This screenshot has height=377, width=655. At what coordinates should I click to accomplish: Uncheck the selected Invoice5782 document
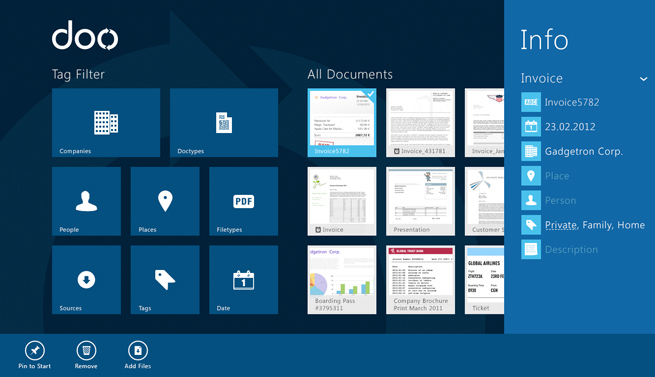pyautogui.click(x=342, y=122)
